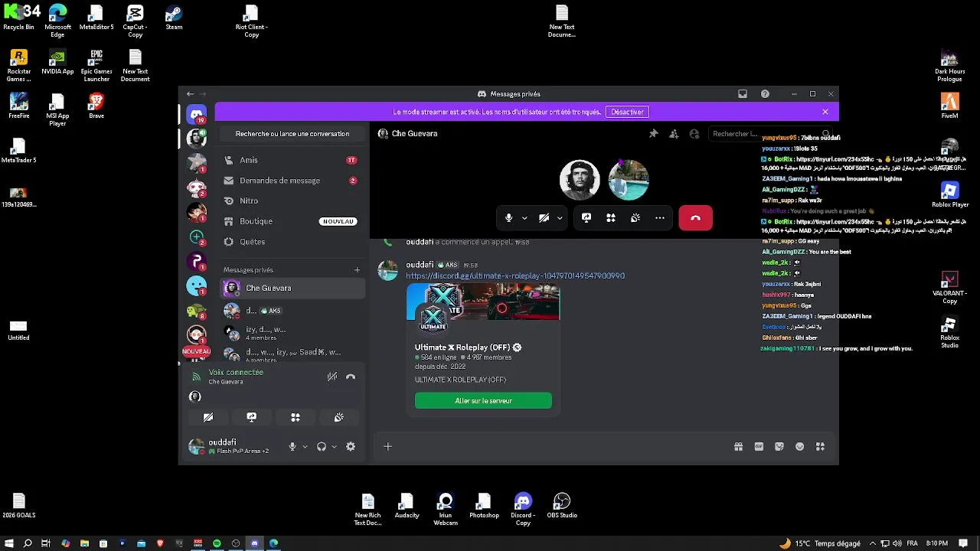
Task: Expand microphone options arrow in call
Action: [x=524, y=218]
